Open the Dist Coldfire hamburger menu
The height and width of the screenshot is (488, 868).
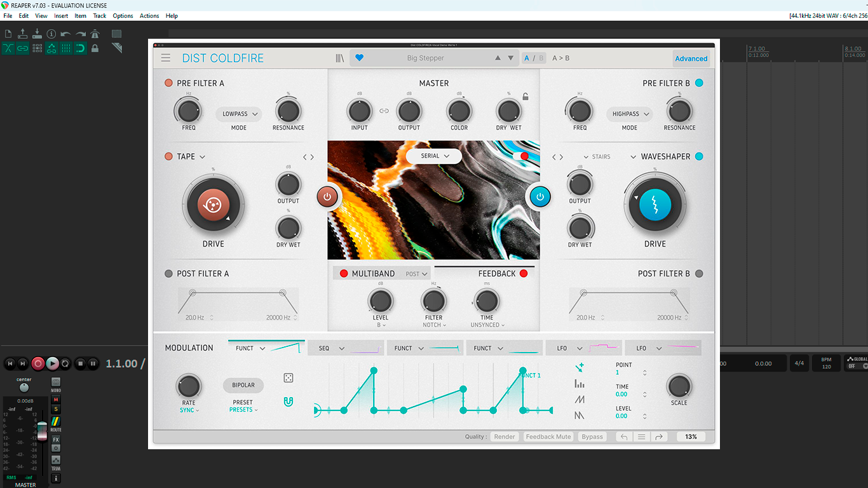point(166,58)
